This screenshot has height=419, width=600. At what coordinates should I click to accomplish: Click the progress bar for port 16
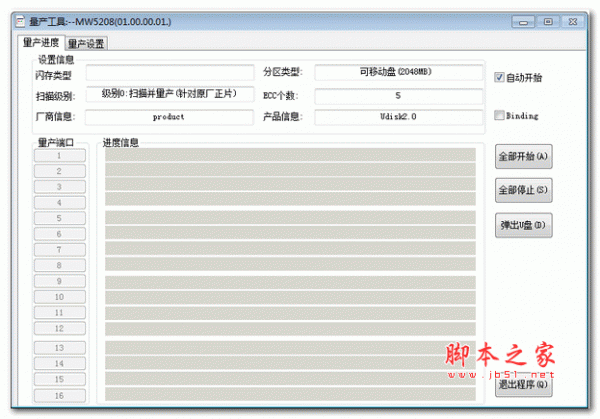[290, 394]
